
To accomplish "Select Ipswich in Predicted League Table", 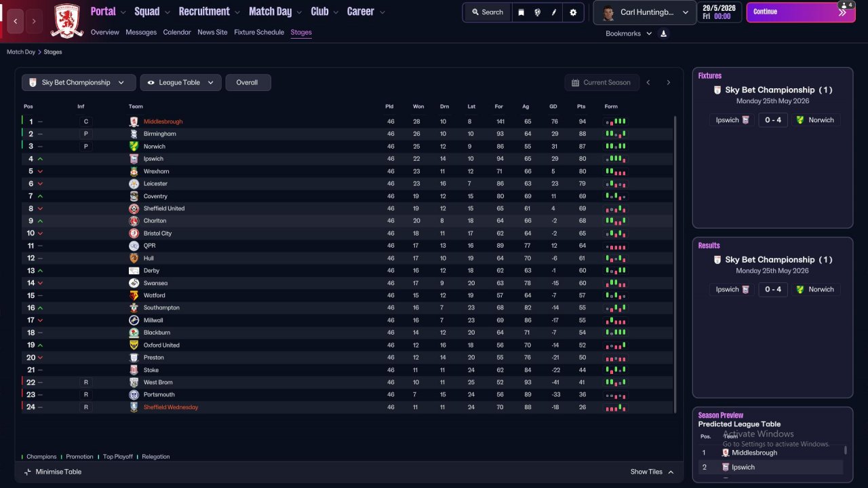I will tap(743, 467).
